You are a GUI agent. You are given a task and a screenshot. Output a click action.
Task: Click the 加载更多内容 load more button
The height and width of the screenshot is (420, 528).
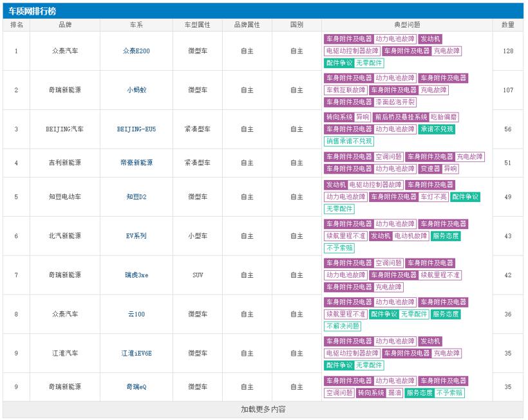[x=263, y=409]
